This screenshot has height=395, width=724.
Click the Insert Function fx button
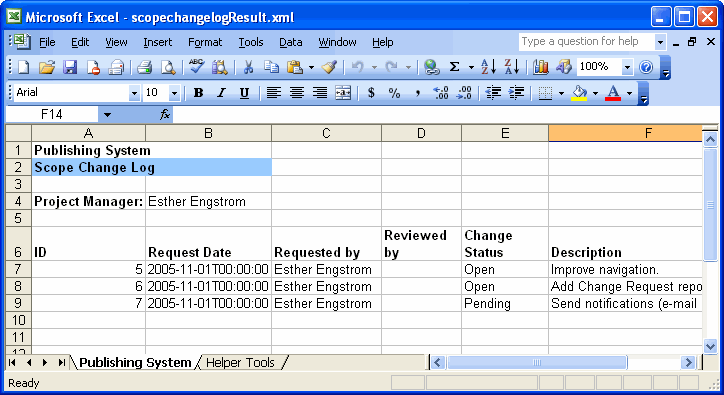click(165, 114)
